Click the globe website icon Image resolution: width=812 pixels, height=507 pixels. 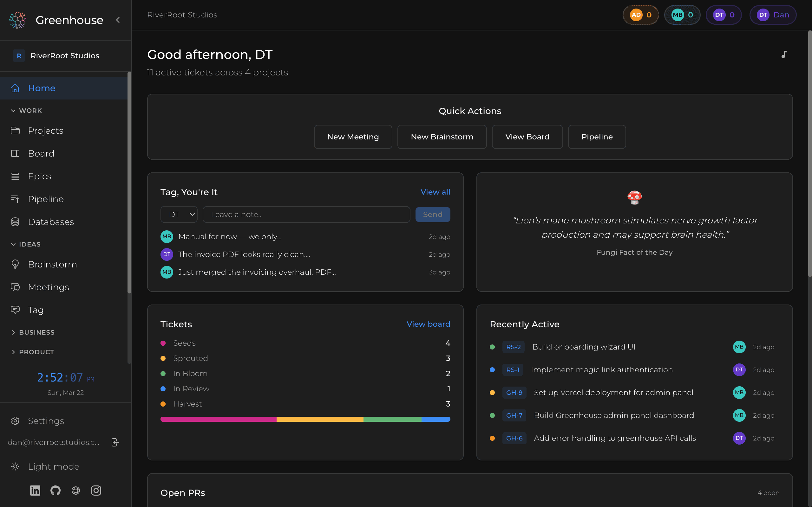click(76, 491)
